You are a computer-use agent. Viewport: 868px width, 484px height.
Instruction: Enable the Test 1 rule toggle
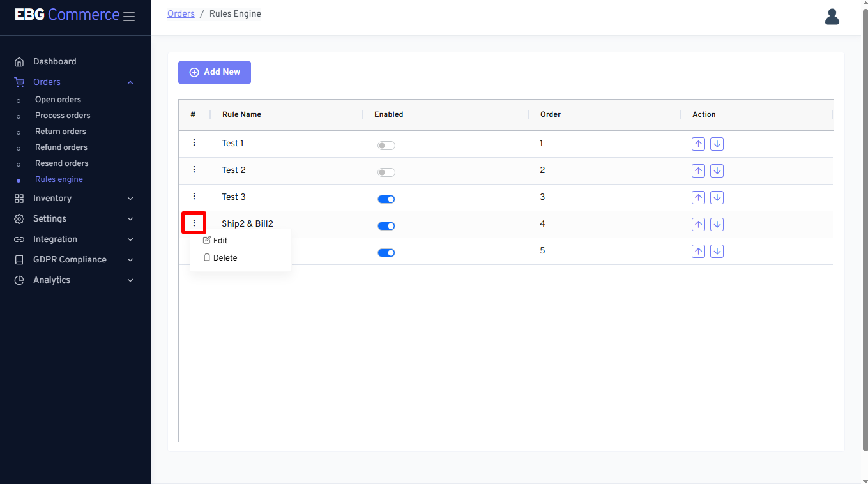[386, 146]
